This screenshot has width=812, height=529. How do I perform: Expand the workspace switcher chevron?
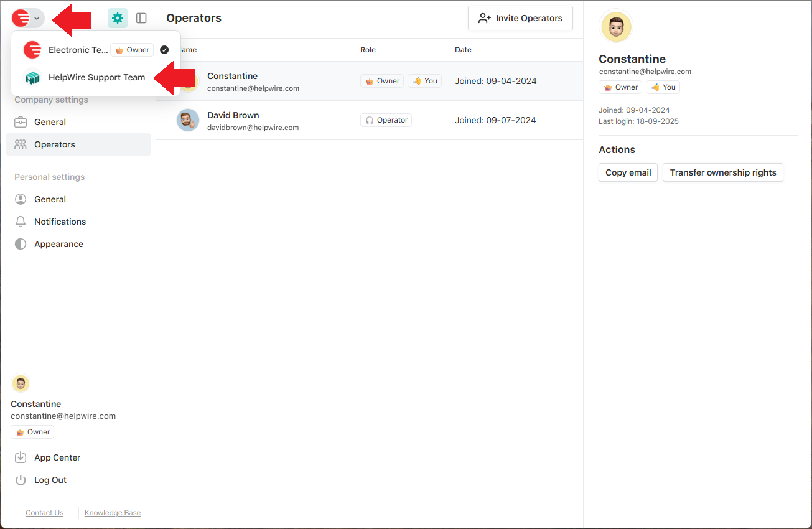tap(36, 18)
